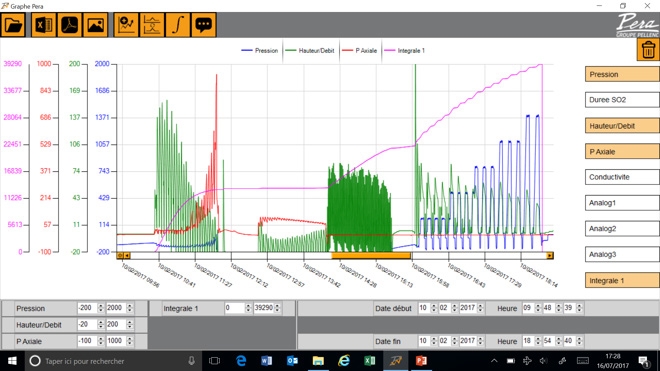
Task: Click the Date fin day field
Action: [x=424, y=341]
